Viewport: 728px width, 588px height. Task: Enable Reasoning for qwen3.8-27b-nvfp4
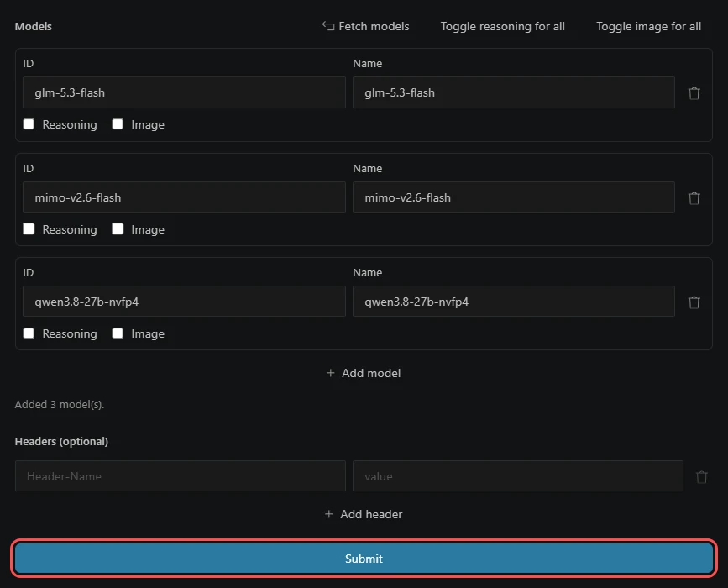pyautogui.click(x=29, y=333)
